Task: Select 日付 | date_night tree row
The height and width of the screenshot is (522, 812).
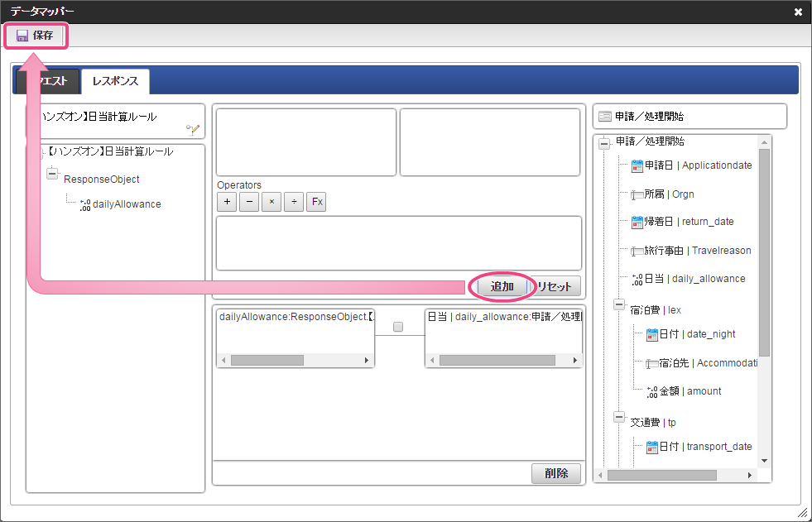Action: (697, 334)
